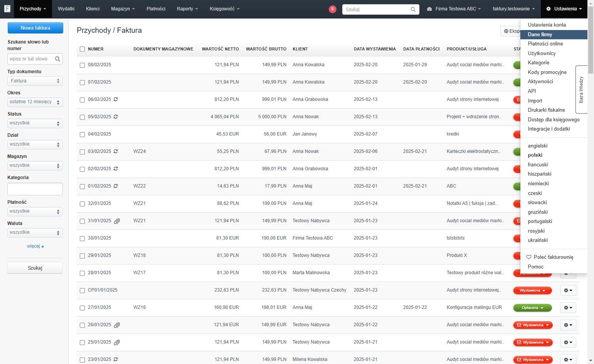Click recurring icon next to invoice 01/02/2025
The width and height of the screenshot is (594, 364).
pyautogui.click(x=116, y=186)
